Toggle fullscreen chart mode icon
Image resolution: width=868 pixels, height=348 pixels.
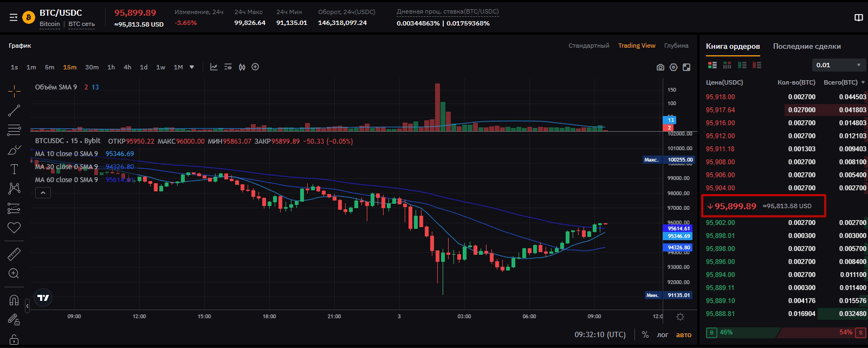[686, 67]
